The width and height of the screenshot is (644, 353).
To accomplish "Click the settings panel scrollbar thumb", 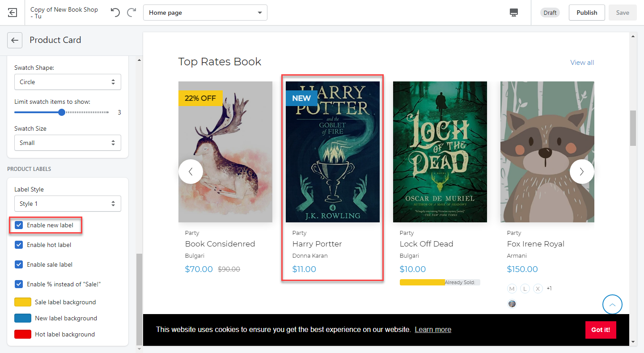I will [139, 299].
